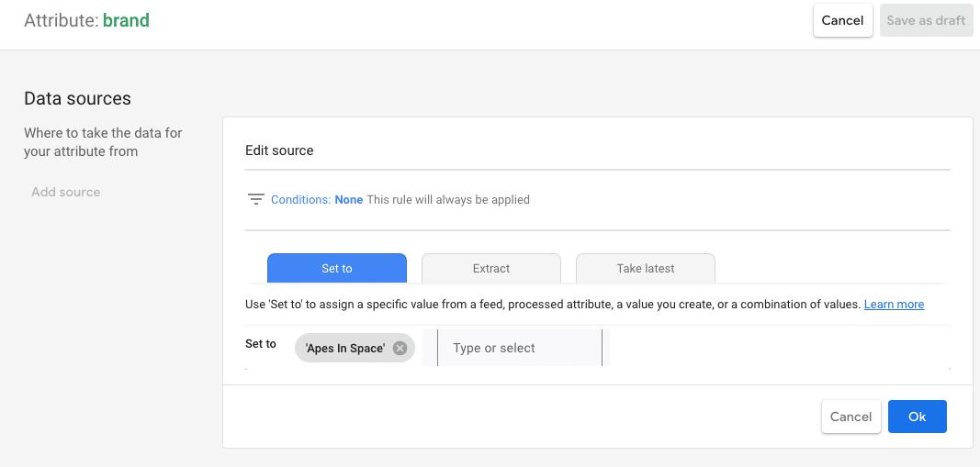
Task: Switch to the Extract tab
Action: 491,269
